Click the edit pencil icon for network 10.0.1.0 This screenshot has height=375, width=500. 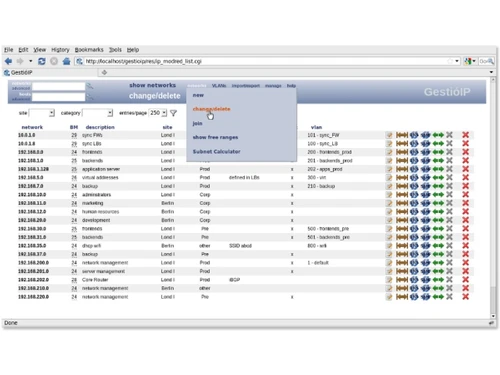pyautogui.click(x=389, y=135)
